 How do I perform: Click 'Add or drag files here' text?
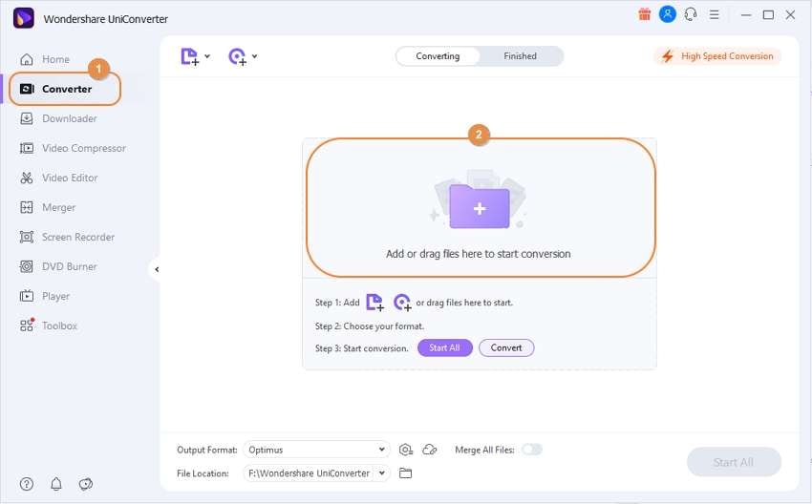478,254
